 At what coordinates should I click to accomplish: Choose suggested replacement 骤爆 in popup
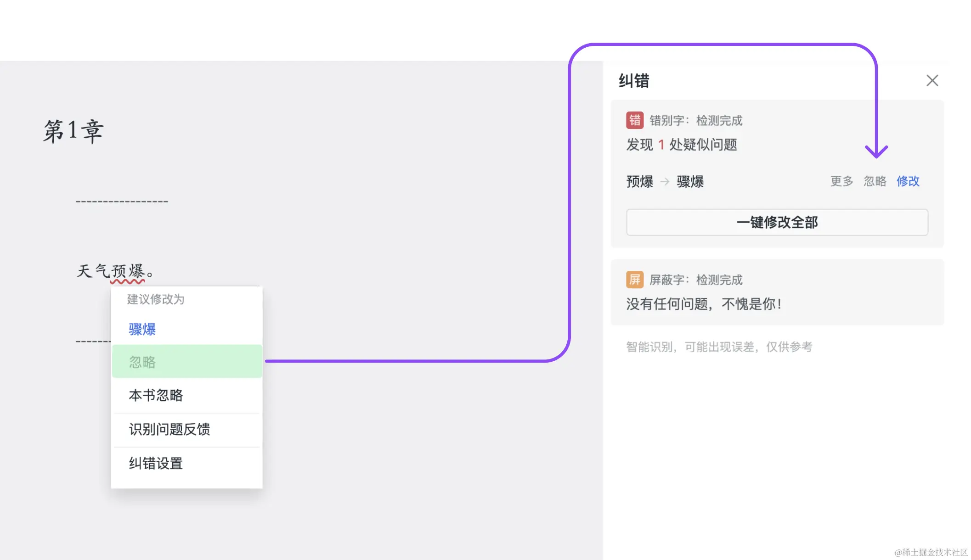click(x=142, y=329)
